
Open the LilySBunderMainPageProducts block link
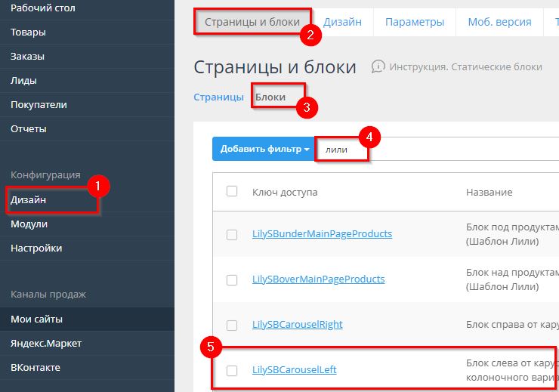[322, 234]
